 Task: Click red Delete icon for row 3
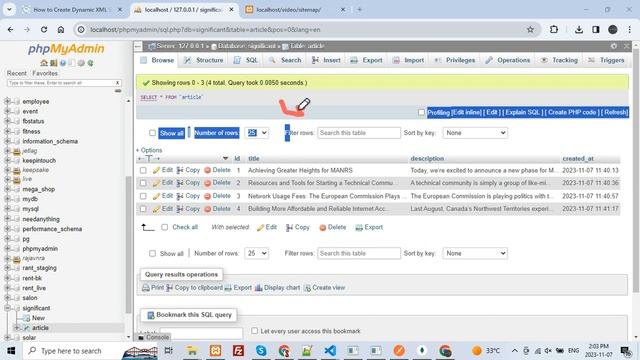[207, 196]
